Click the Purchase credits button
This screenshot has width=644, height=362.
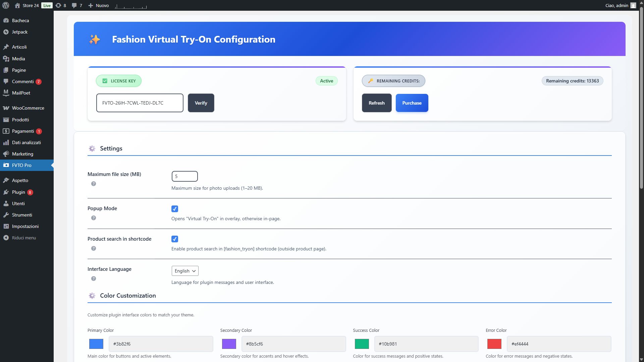[x=412, y=103]
